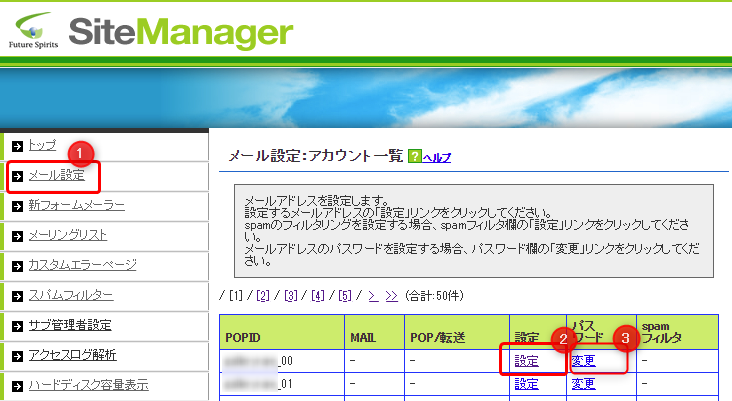Click 変更 password link for account _00
The height and width of the screenshot is (401, 732).
(584, 361)
